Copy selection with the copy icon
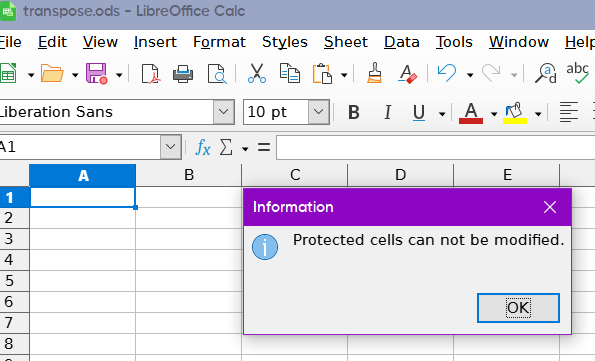Viewport: 595px width, 361px height. pyautogui.click(x=290, y=73)
